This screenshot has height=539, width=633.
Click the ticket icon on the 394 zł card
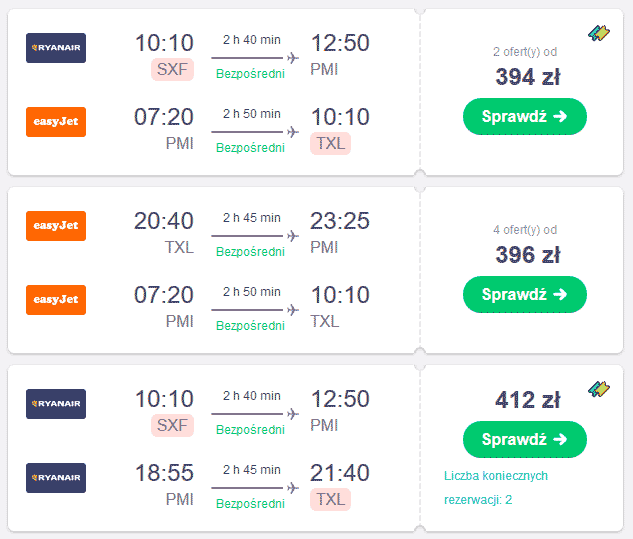click(599, 33)
